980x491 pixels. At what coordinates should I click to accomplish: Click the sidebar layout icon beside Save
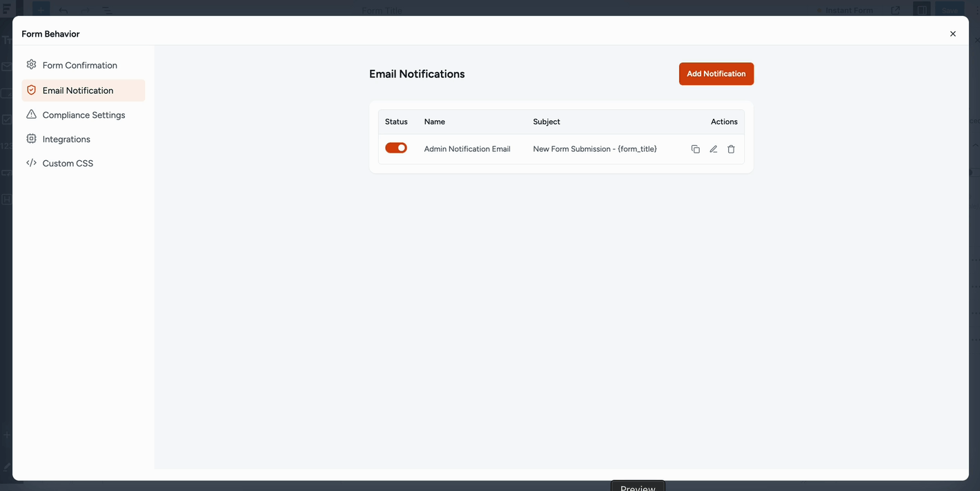coord(921,10)
